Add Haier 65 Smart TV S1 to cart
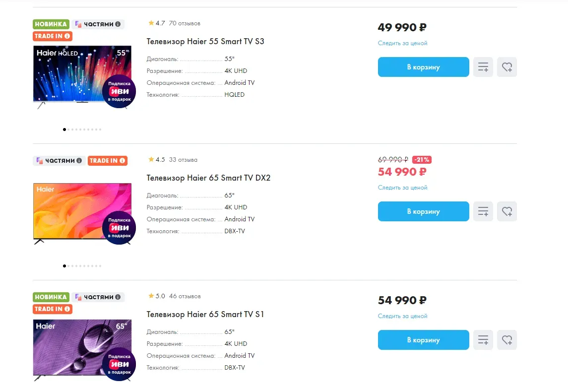Viewport: 568px width, 392px height. (423, 340)
